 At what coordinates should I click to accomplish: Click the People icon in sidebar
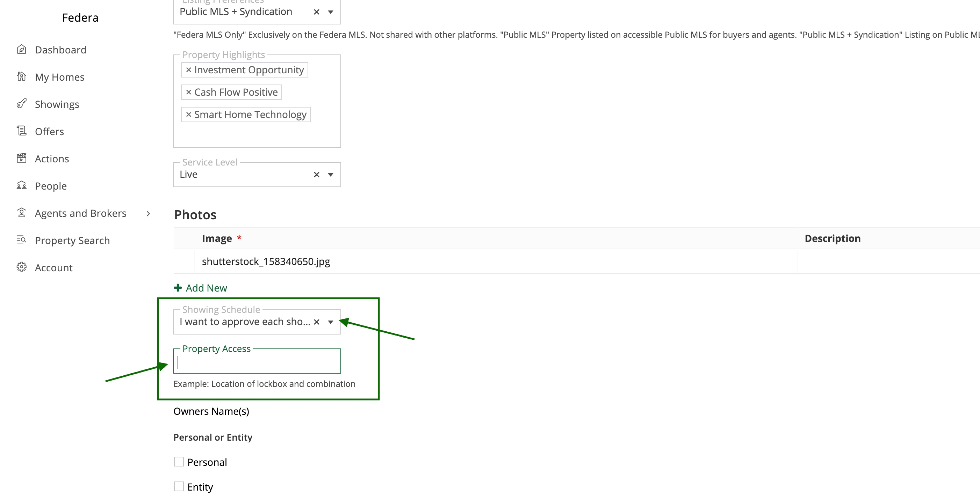click(x=22, y=185)
